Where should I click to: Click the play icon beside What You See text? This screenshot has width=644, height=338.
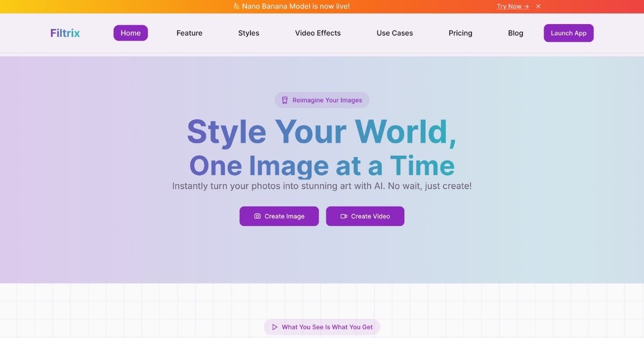click(274, 327)
